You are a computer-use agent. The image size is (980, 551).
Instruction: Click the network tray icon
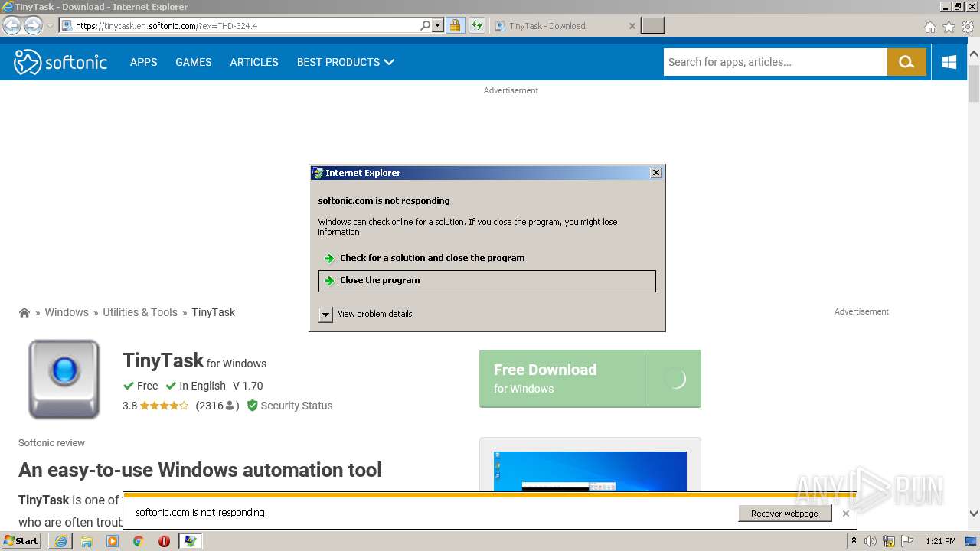coord(889,541)
